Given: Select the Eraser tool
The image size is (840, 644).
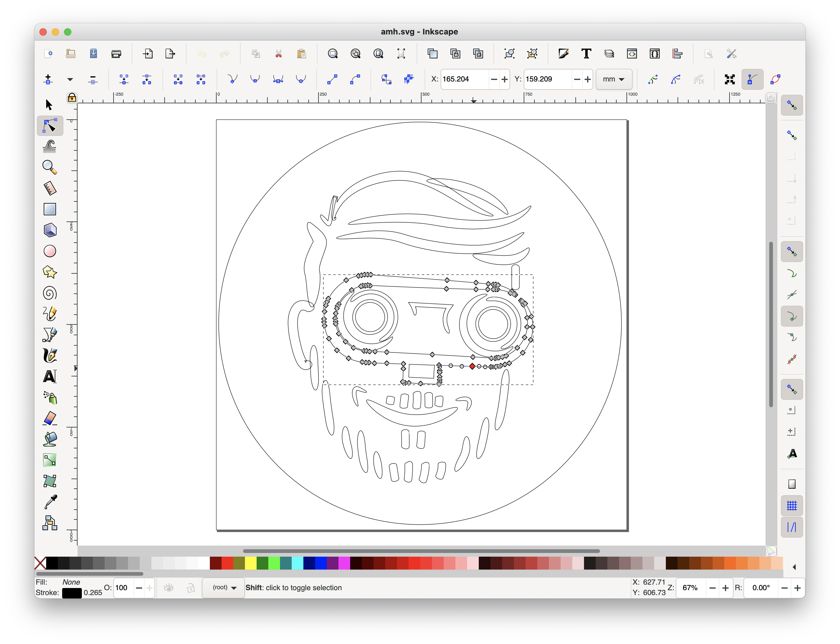Looking at the screenshot, I should (x=50, y=418).
